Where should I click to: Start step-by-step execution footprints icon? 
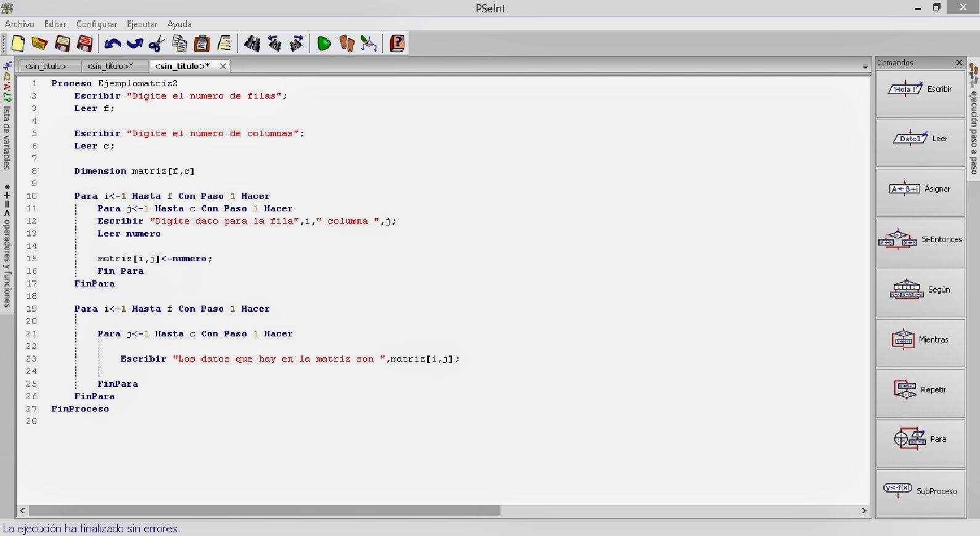[x=346, y=44]
